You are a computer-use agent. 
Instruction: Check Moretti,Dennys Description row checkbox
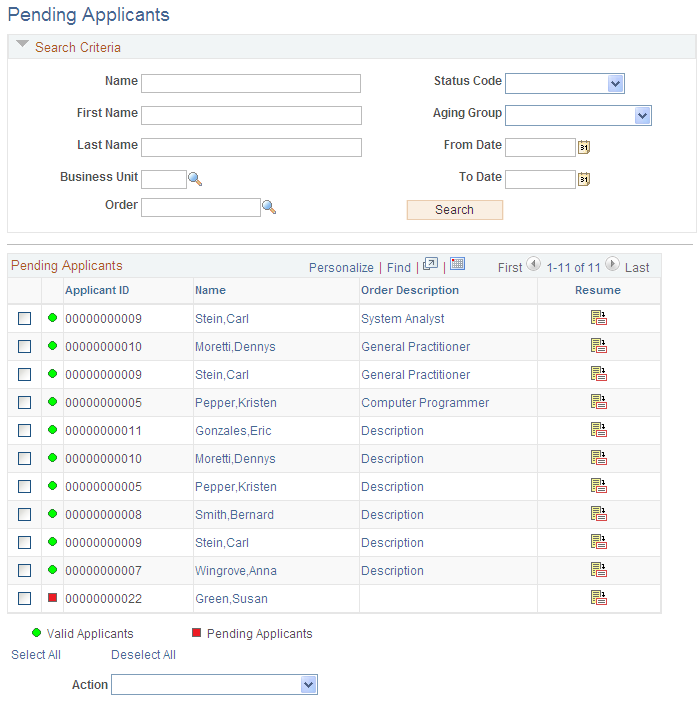(x=24, y=459)
